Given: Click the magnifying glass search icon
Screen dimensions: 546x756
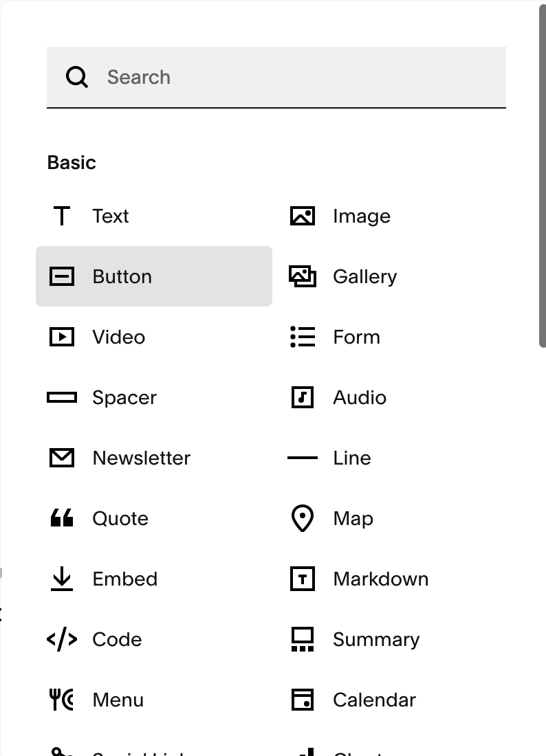Looking at the screenshot, I should tap(77, 77).
